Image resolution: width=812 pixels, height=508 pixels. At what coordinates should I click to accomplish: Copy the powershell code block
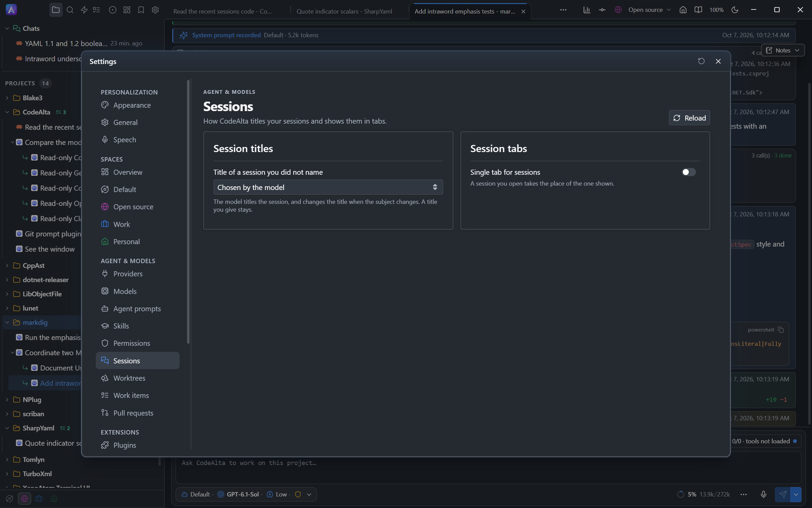pos(781,330)
